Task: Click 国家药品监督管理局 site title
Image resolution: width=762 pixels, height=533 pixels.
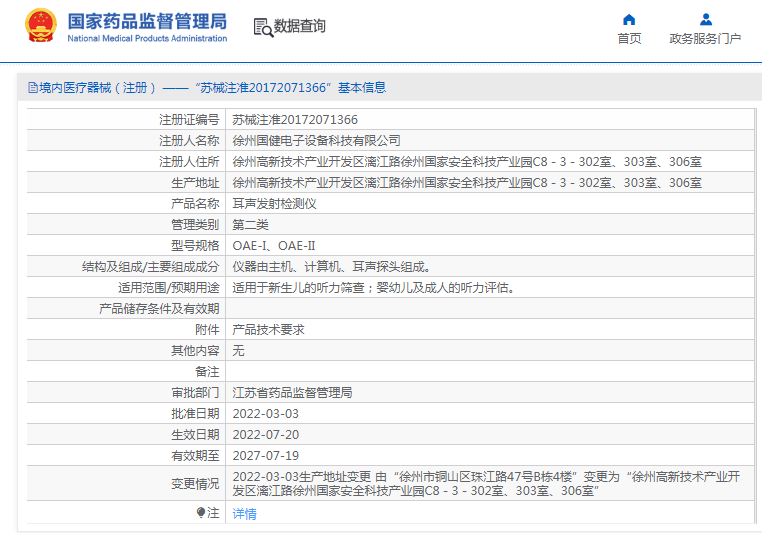Action: 147,21
